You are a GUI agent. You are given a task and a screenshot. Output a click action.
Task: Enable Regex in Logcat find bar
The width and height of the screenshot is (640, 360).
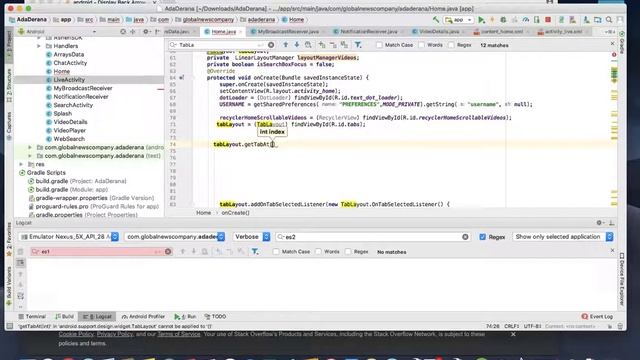click(x=348, y=252)
